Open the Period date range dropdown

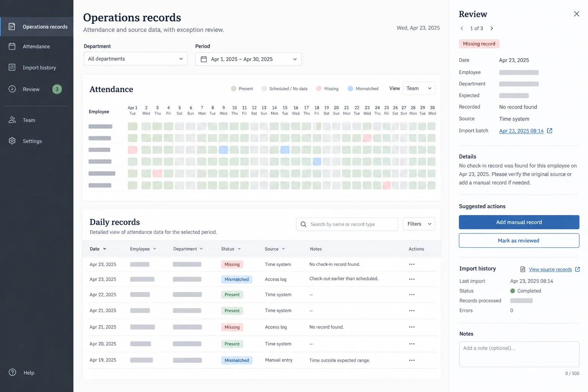[x=248, y=59]
